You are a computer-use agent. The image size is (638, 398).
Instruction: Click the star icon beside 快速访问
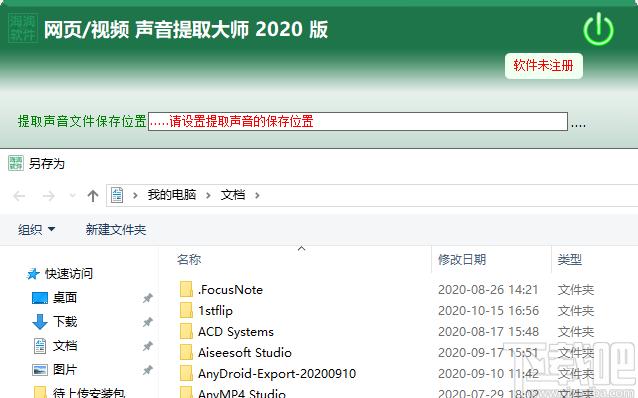(x=33, y=274)
